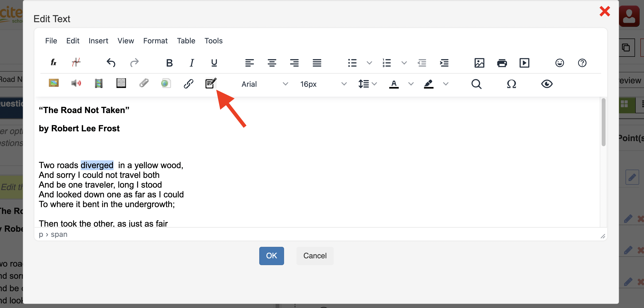Open the math formula (fx) editor

click(x=54, y=63)
